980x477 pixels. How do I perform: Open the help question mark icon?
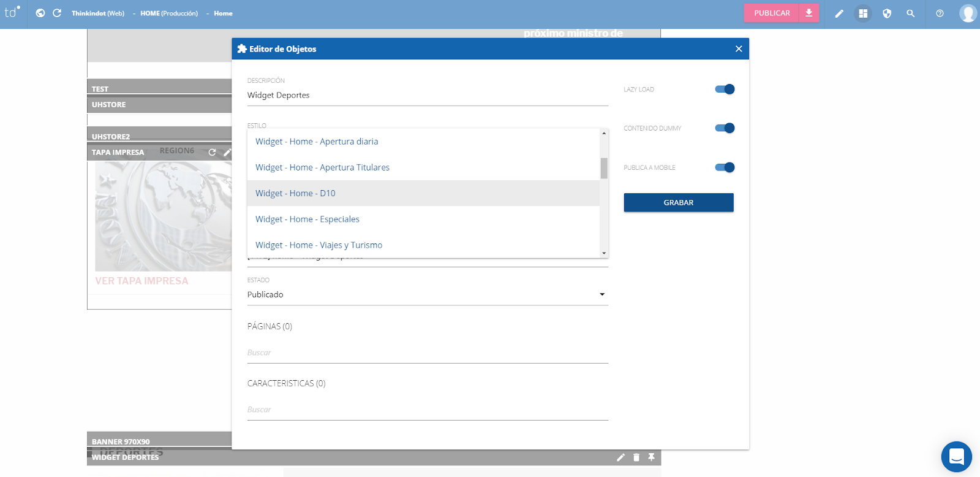[x=940, y=13]
